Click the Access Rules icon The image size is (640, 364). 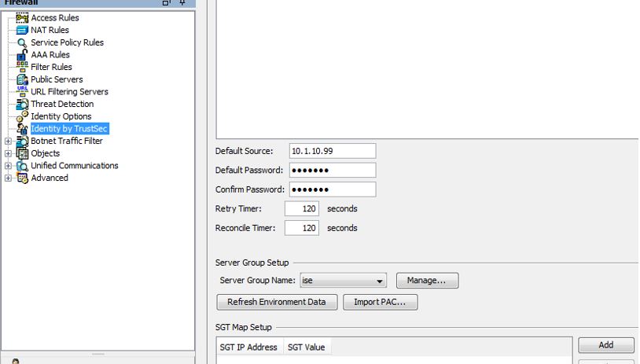(x=22, y=17)
